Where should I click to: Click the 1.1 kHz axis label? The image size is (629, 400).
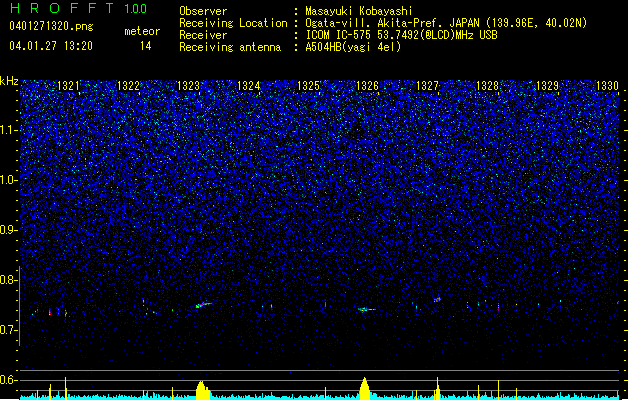pos(9,131)
